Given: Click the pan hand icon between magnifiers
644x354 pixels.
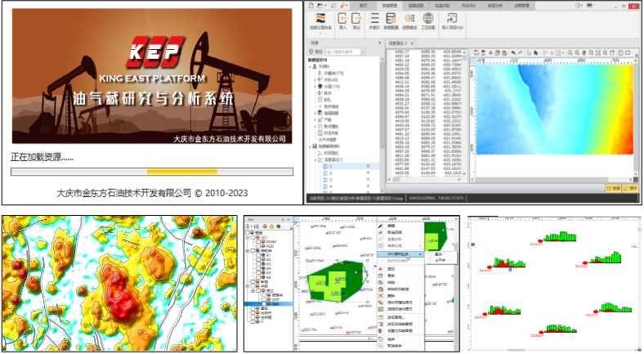Looking at the screenshot, I should [584, 53].
